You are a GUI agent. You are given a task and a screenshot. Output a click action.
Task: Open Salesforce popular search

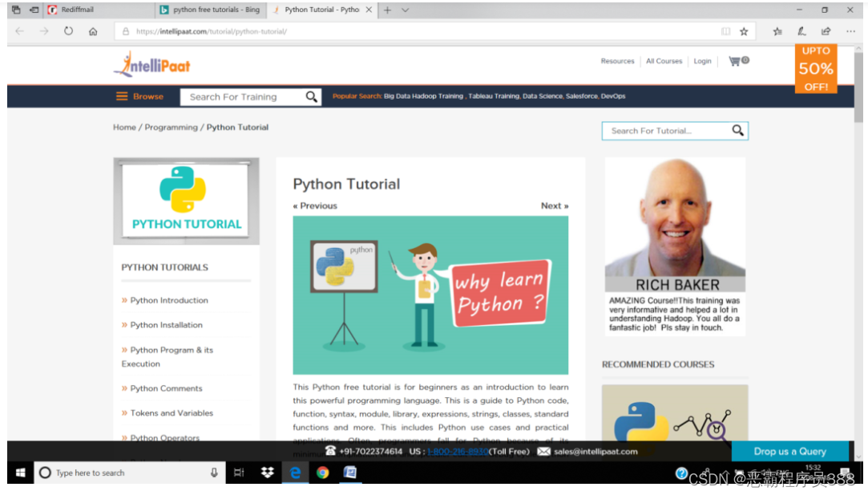(x=582, y=96)
